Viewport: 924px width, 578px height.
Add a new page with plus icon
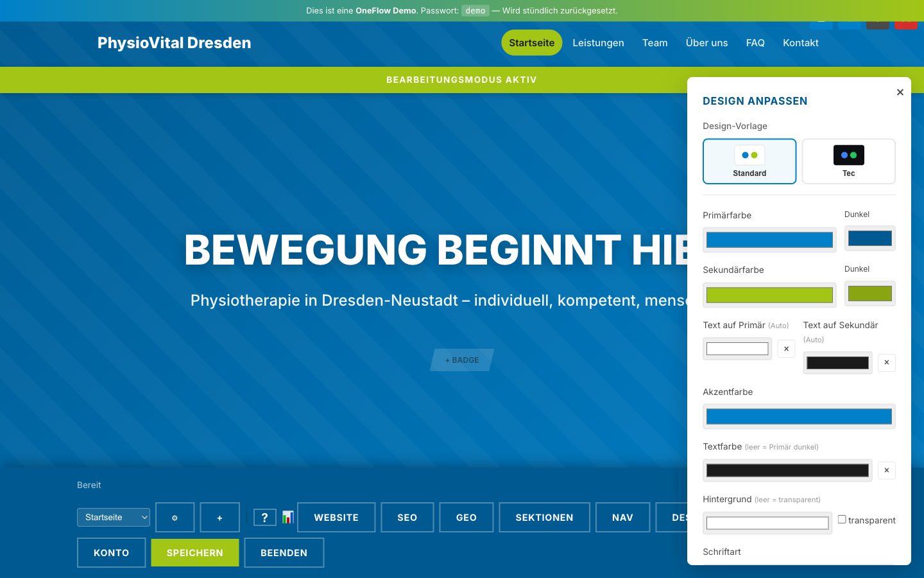point(219,517)
